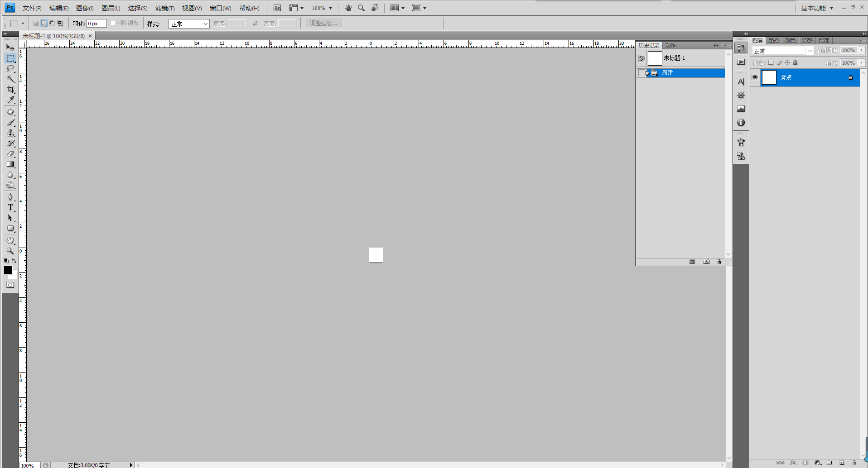Toggle lock all icon in Layers panel
Image resolution: width=868 pixels, height=468 pixels.
[x=796, y=63]
